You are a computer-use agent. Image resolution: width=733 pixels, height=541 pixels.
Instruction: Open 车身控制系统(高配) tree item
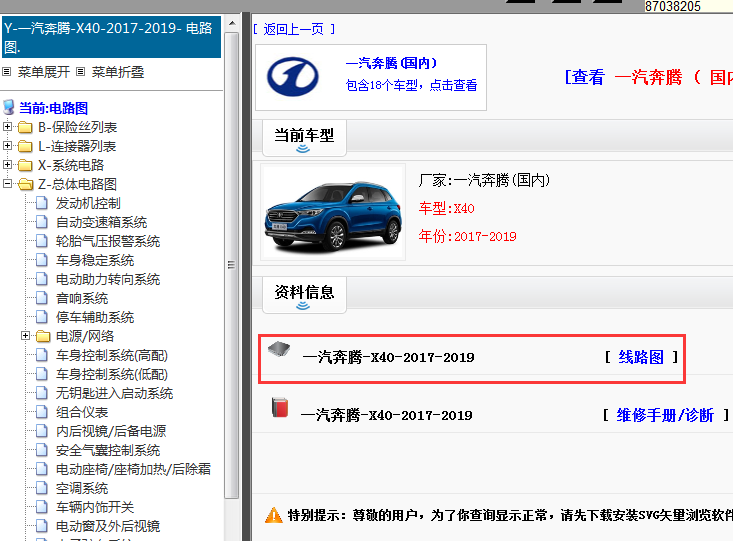tap(112, 355)
